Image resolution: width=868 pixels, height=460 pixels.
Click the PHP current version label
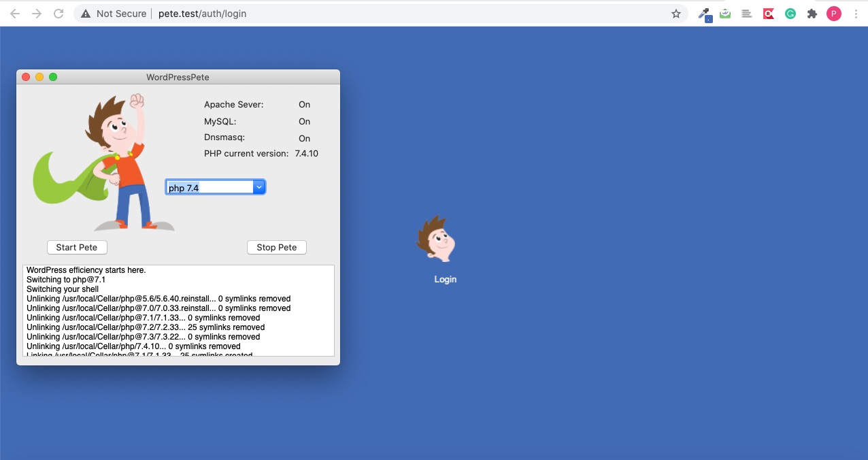[x=246, y=154]
